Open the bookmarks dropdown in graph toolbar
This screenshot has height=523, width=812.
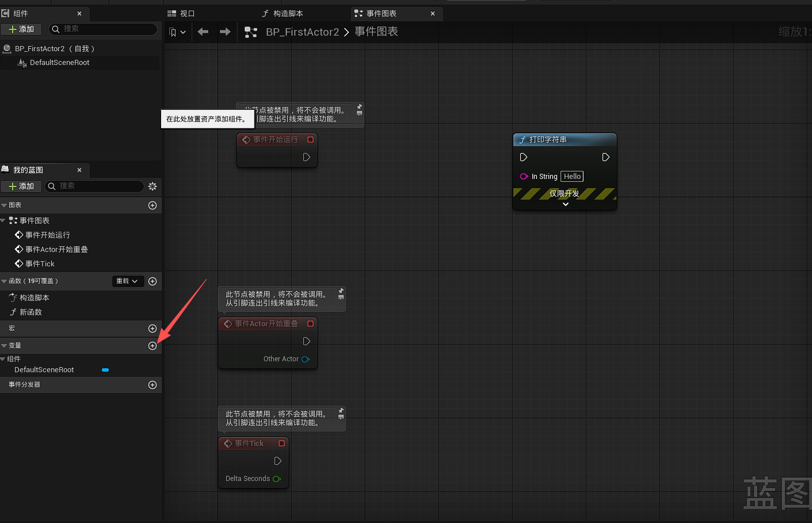click(177, 32)
